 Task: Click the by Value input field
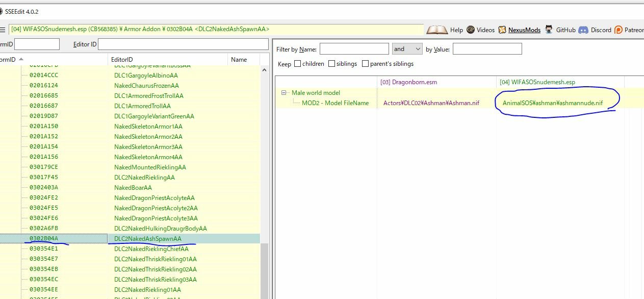point(487,49)
